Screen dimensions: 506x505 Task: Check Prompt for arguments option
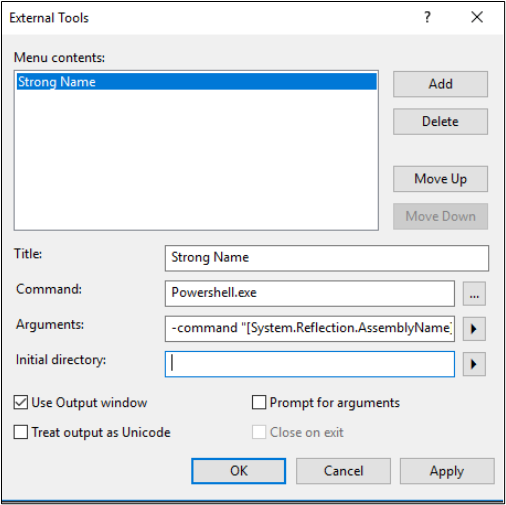(259, 402)
